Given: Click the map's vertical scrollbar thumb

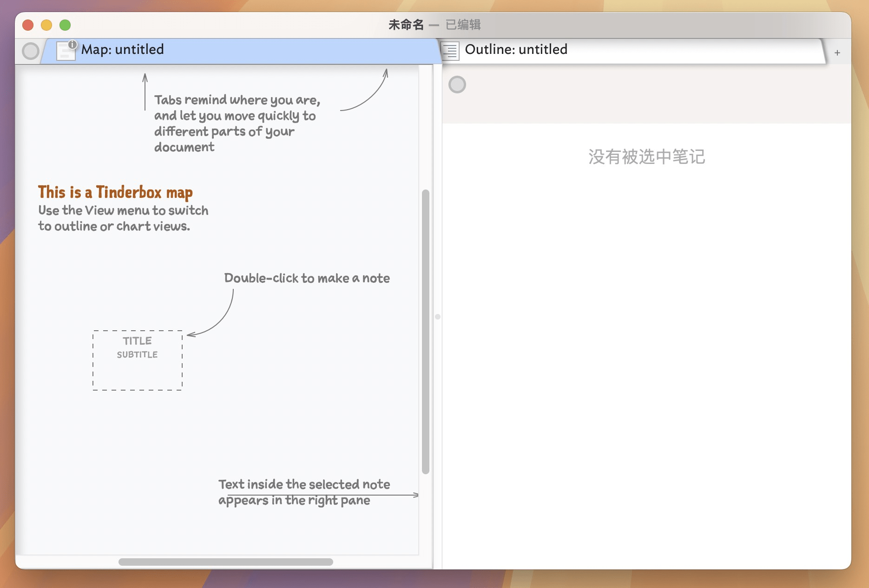Looking at the screenshot, I should (425, 332).
